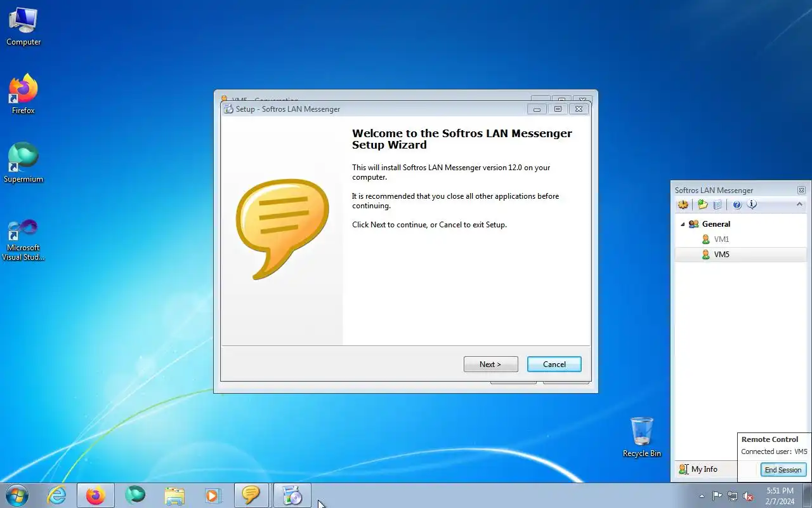Collapse the General group tree arrow

(x=683, y=224)
